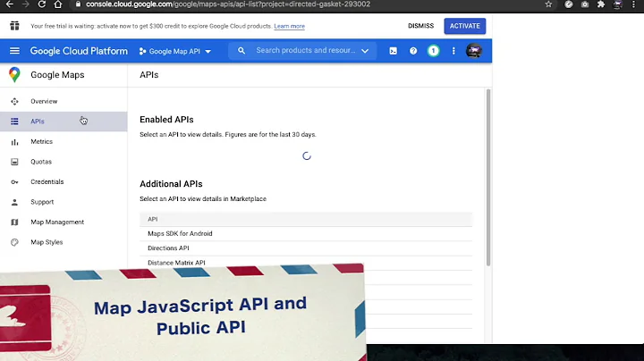Open the notifications badge showing 1
This screenshot has width=644, height=361.
pos(433,51)
